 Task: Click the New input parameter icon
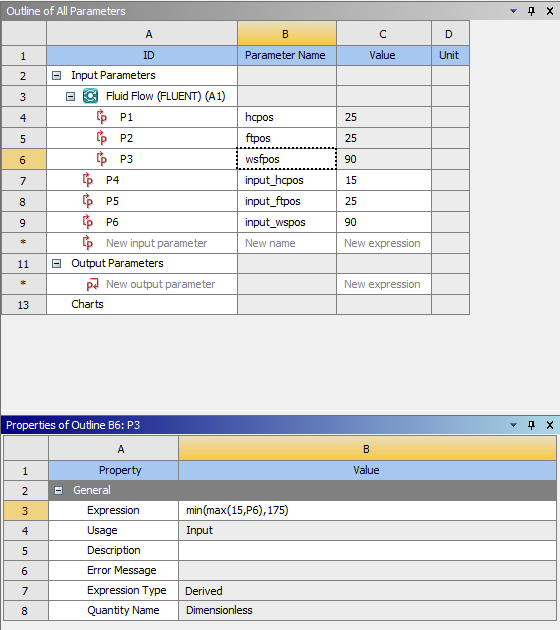88,243
